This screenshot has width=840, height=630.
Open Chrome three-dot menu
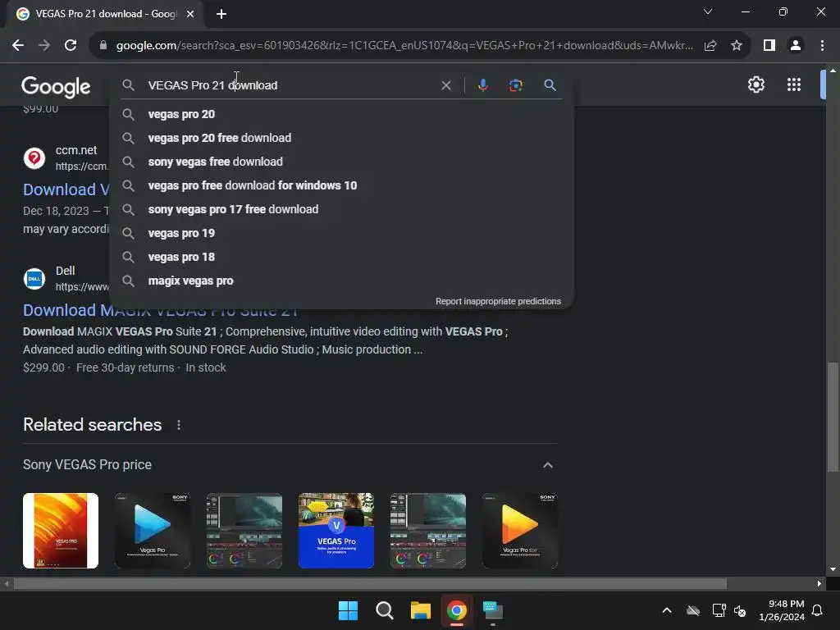pos(822,46)
